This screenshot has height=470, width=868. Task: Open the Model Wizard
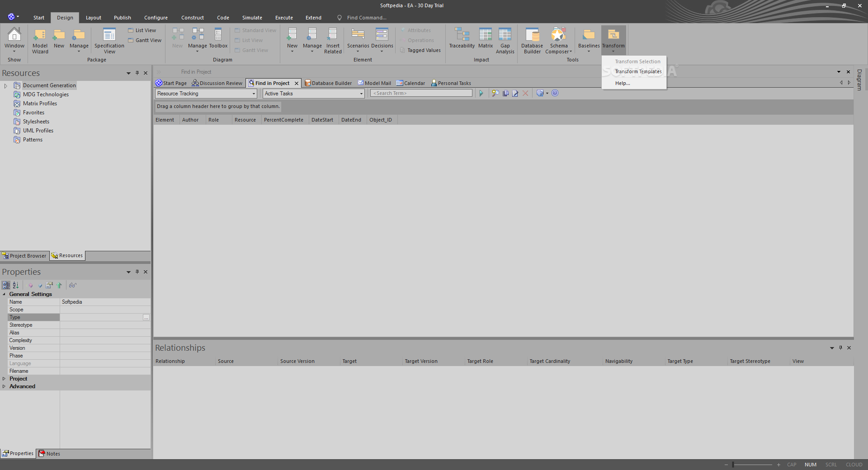pos(40,41)
